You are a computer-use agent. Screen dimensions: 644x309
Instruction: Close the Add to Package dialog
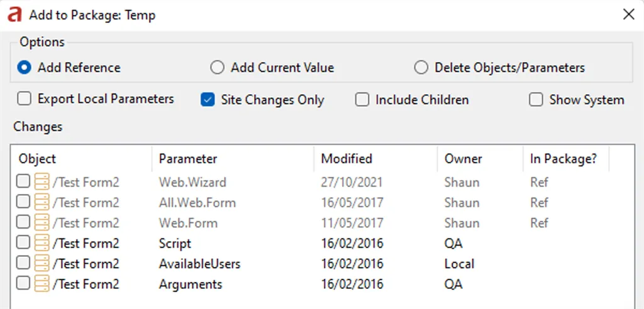click(629, 15)
